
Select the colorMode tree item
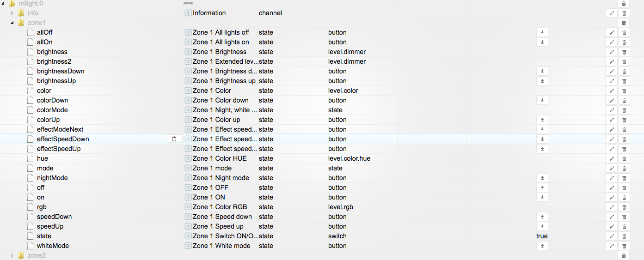[52, 110]
